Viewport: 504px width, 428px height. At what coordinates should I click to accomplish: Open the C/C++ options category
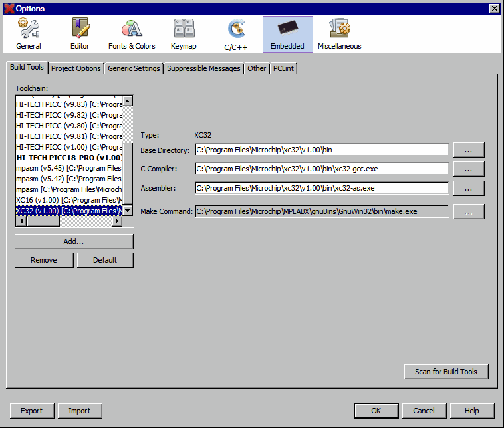pos(236,34)
